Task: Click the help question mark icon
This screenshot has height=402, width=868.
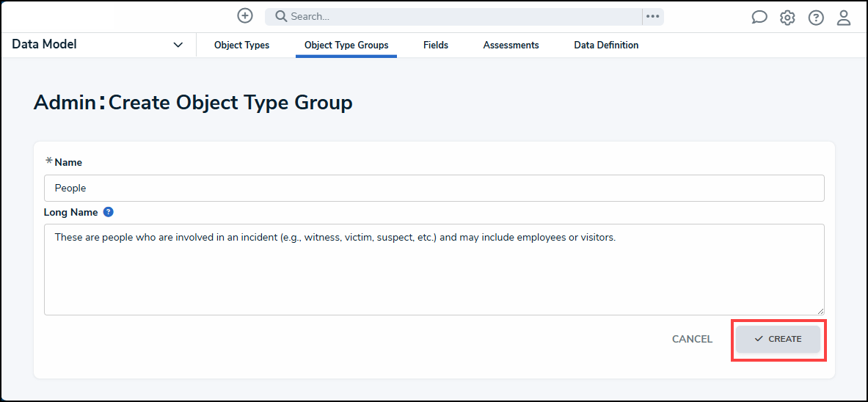Action: pos(816,18)
